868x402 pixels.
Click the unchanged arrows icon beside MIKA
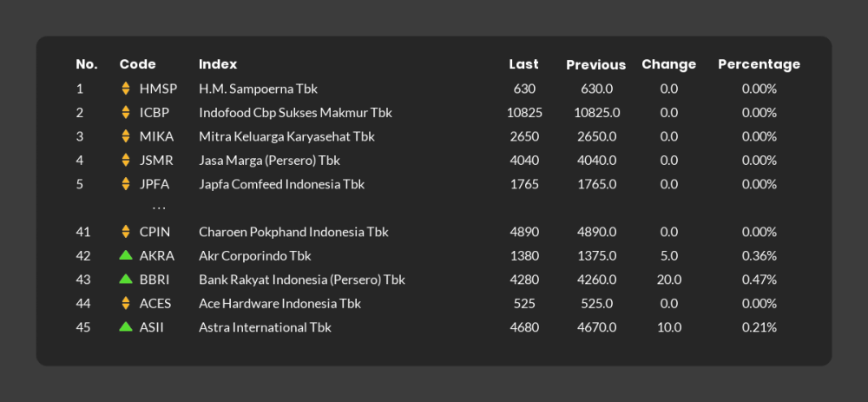pos(126,136)
